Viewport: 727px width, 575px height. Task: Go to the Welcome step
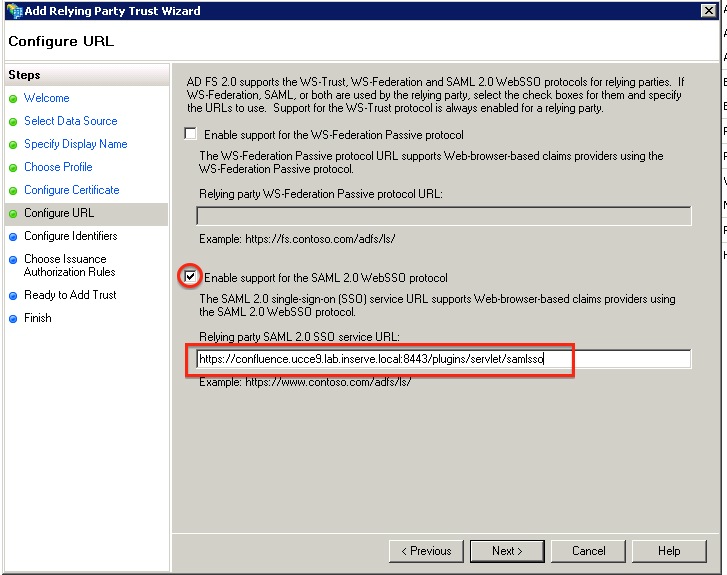[46, 98]
